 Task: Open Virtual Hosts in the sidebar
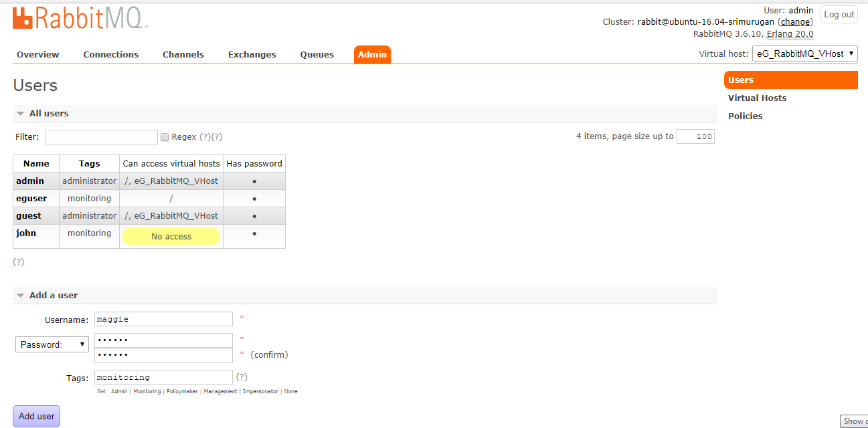pos(758,98)
